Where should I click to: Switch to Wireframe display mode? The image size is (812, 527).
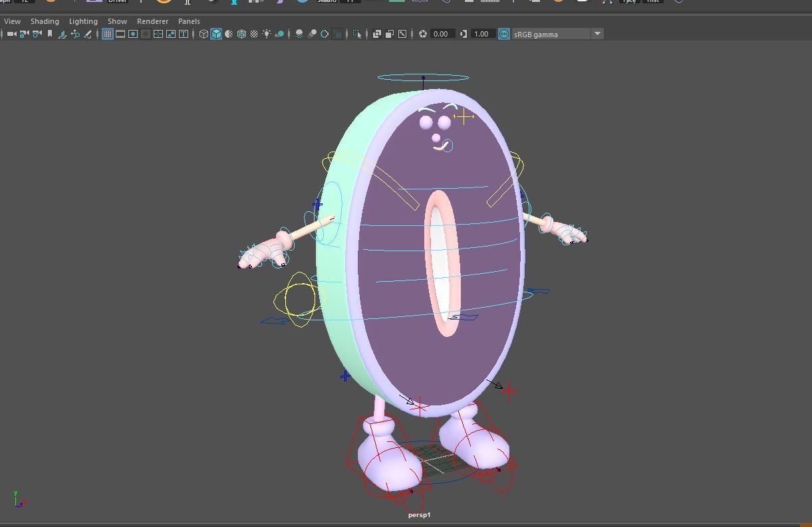[x=203, y=34]
